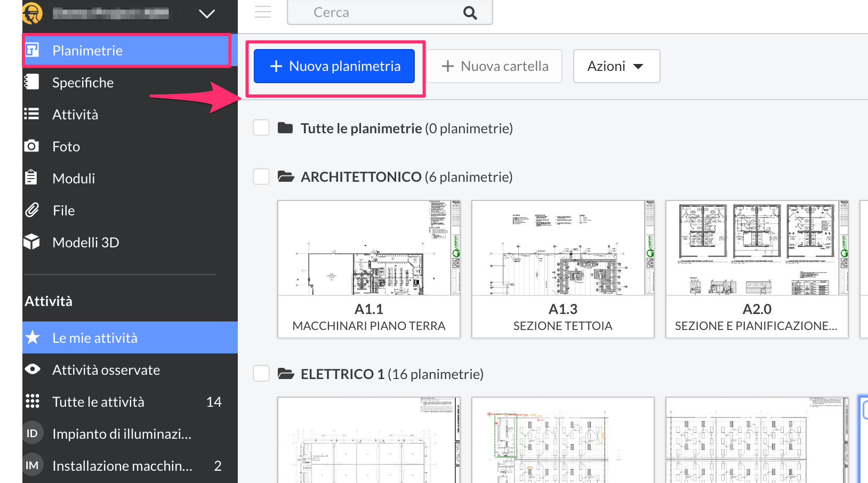
Task: Open the Azioni dropdown
Action: [616, 66]
